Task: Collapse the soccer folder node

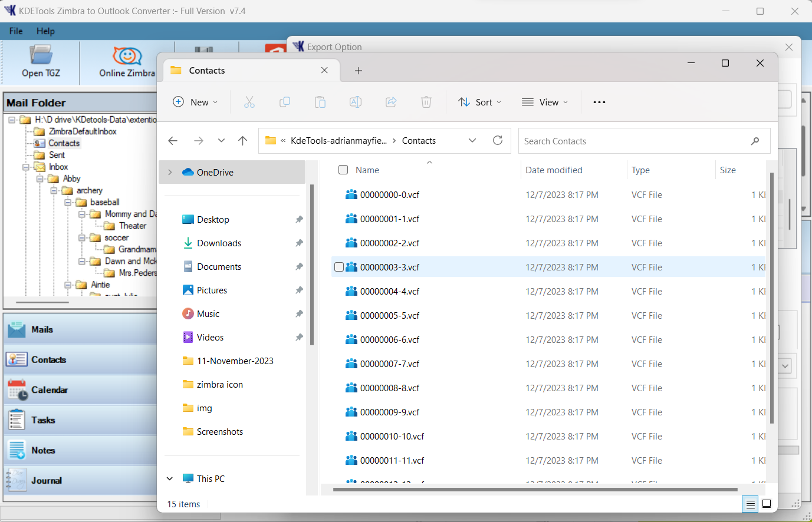Action: 82,237
